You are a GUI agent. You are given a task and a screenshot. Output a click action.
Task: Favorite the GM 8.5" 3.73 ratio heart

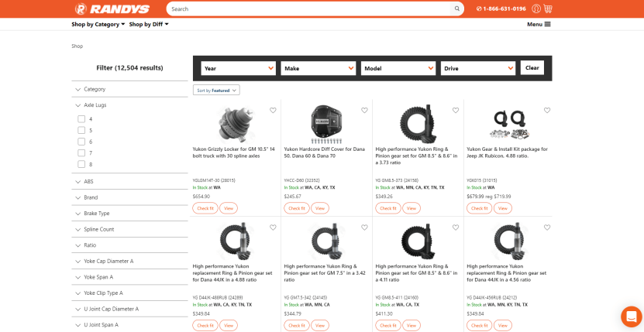click(456, 111)
